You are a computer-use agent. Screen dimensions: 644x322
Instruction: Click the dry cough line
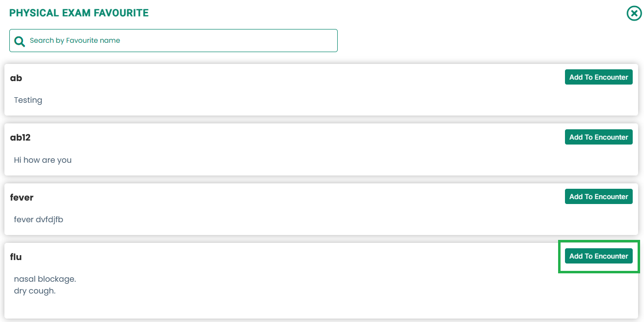[x=35, y=291]
